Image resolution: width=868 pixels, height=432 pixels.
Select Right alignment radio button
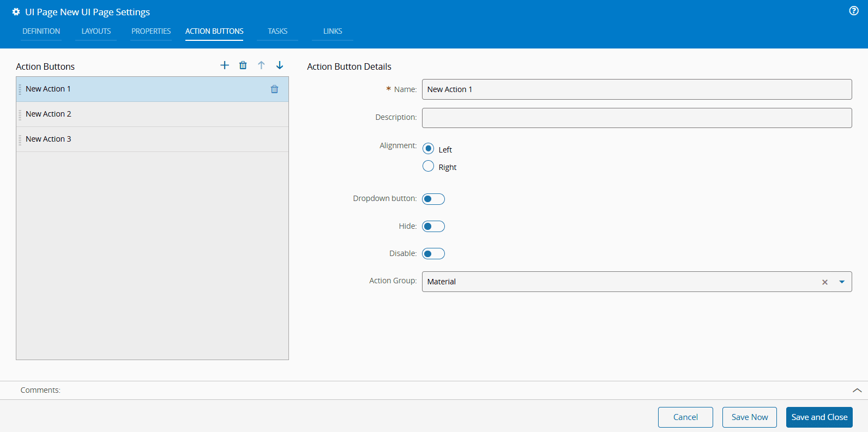point(429,166)
